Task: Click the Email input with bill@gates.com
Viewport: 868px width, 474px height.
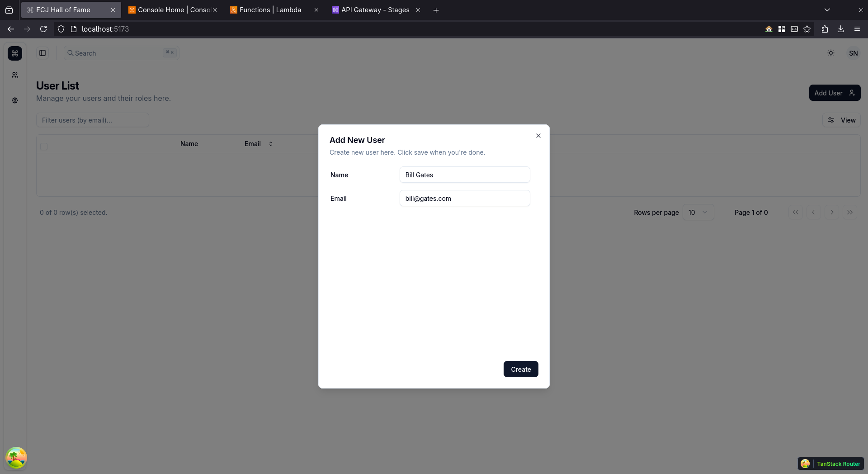Action: (x=465, y=198)
